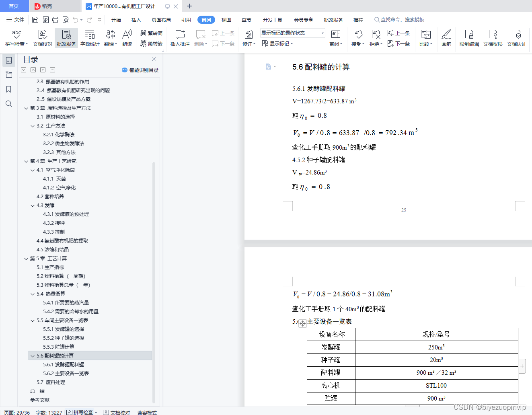Click the outline panel vertical scrollbar
The height and width of the screenshot is (415, 532).
pos(154,282)
